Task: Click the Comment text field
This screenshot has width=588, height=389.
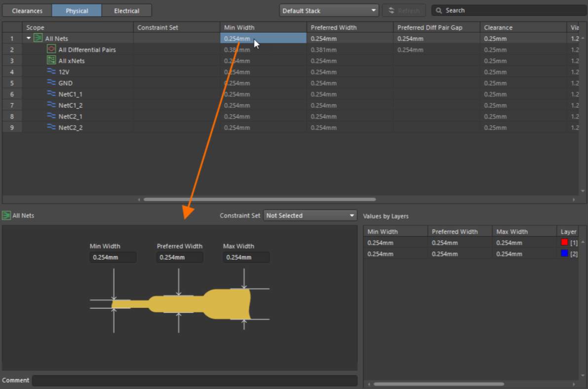Action: click(x=195, y=381)
